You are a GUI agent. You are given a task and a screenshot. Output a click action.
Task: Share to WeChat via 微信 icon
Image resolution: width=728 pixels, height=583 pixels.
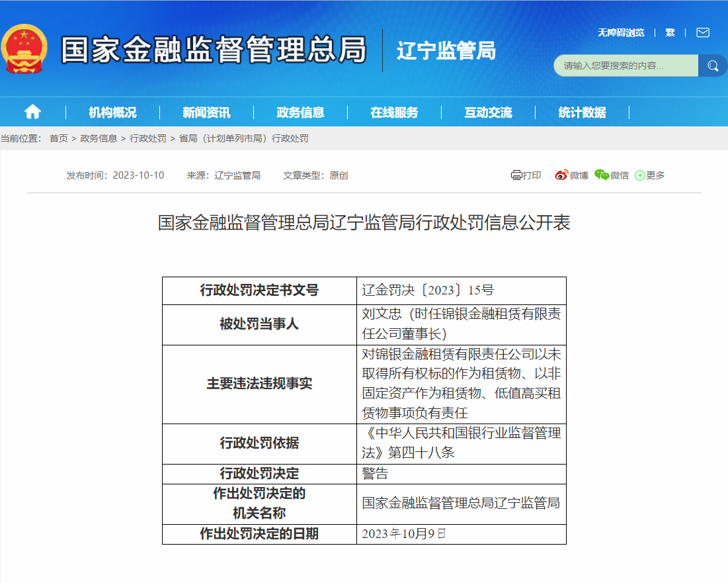click(x=611, y=175)
